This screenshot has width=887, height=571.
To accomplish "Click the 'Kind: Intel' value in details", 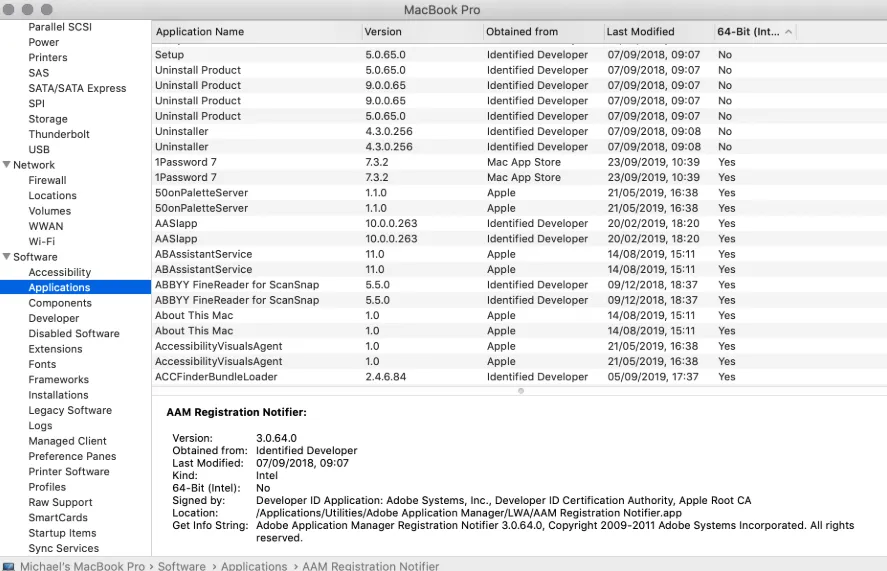I will click(x=266, y=475).
